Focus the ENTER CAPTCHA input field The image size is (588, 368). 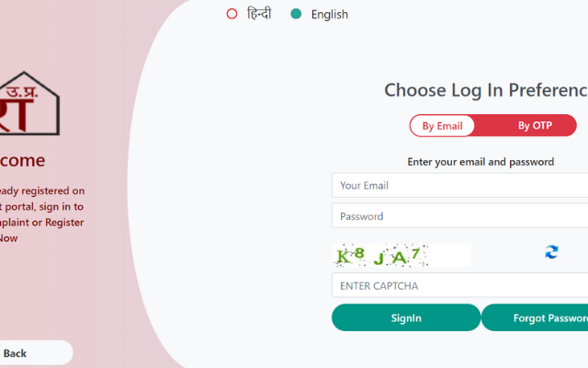click(459, 285)
